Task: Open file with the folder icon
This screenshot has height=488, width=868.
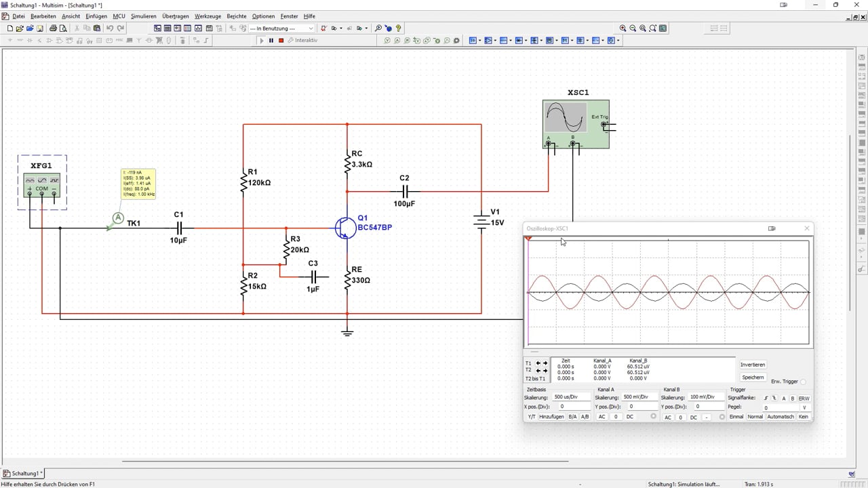Action: click(x=20, y=28)
